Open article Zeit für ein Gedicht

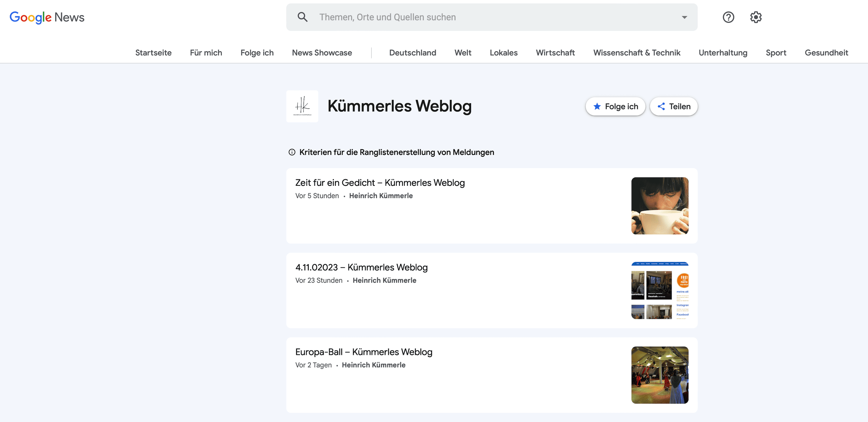(380, 183)
